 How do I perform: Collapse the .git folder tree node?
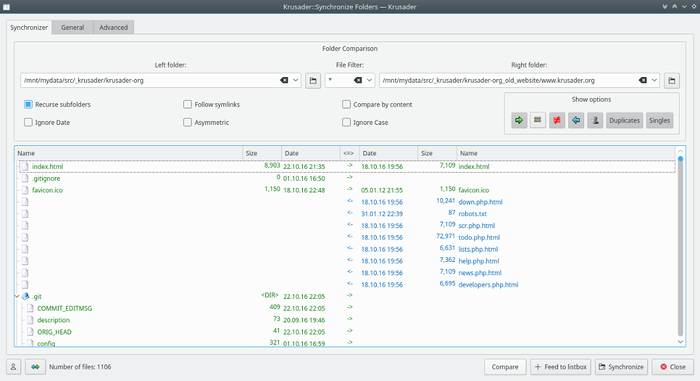pyautogui.click(x=17, y=297)
